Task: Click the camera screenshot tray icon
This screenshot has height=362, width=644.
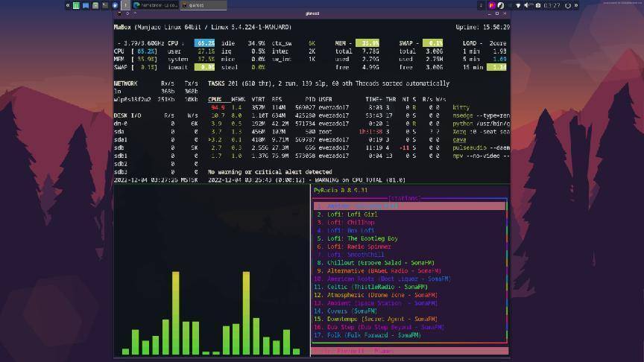Action: pos(537,5)
